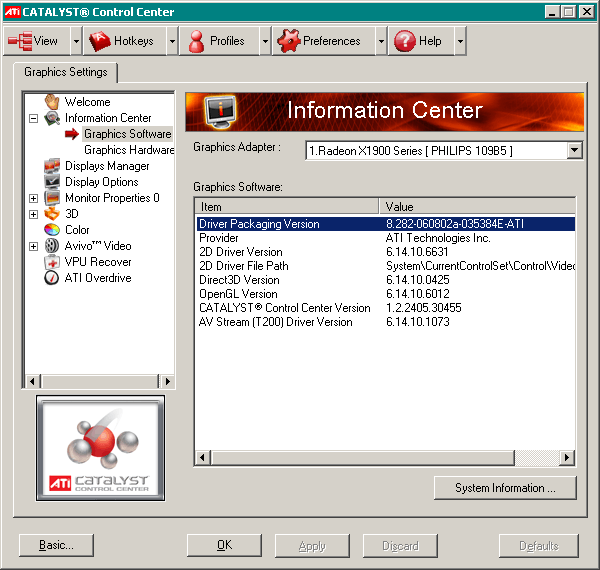Click the software list horizontal scrollbar thumb
The image size is (600, 570).
pos(362,458)
